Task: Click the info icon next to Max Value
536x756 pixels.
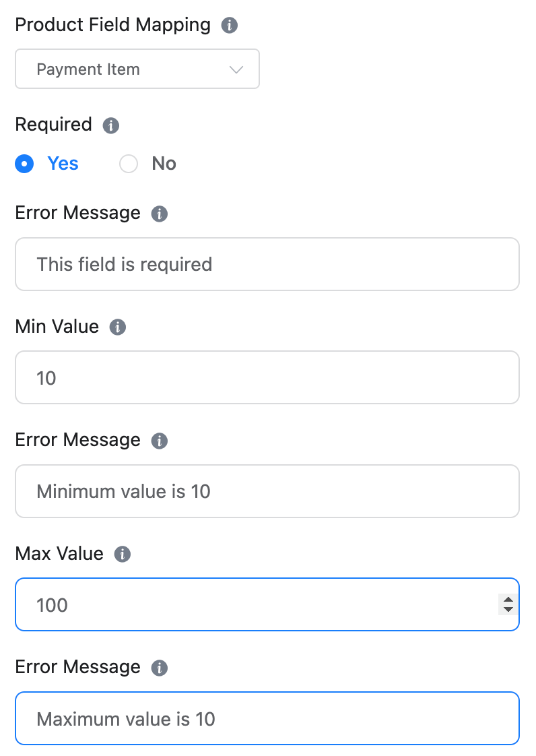Action: pyautogui.click(x=122, y=555)
